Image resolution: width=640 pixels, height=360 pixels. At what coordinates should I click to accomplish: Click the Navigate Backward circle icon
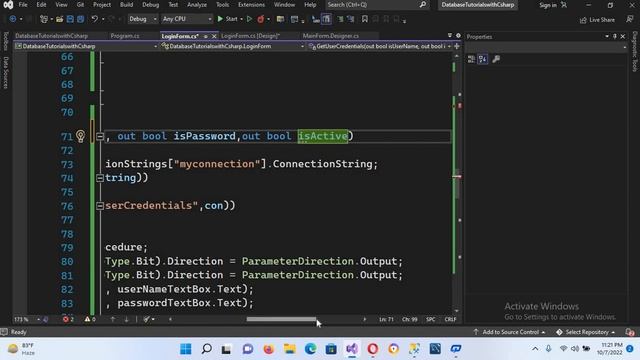pyautogui.click(x=13, y=19)
